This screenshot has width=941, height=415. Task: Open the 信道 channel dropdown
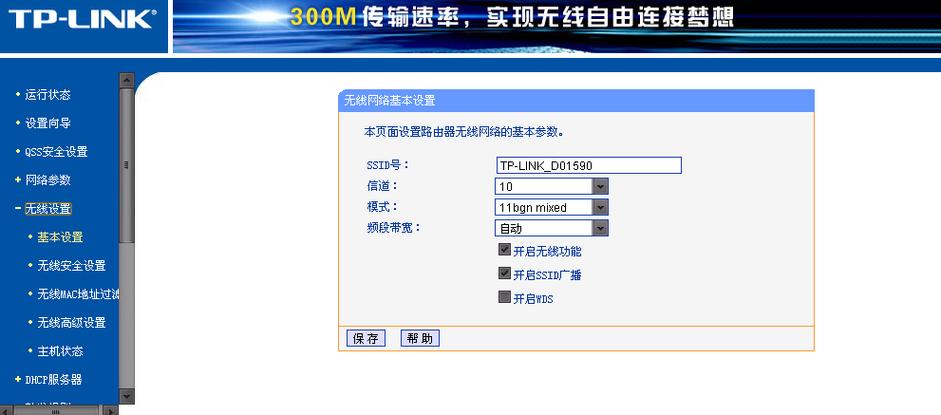(552, 187)
